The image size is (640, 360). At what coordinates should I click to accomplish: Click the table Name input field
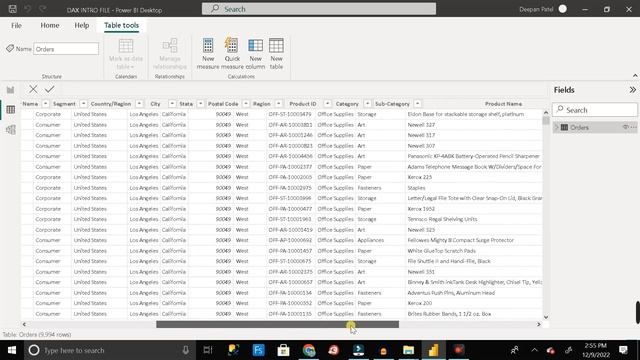66,49
